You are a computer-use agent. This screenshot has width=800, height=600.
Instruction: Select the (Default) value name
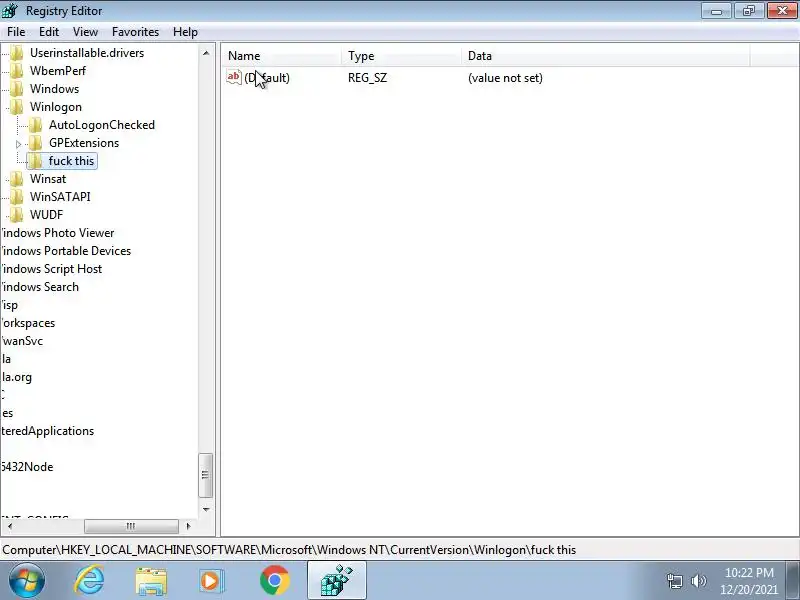[267, 78]
